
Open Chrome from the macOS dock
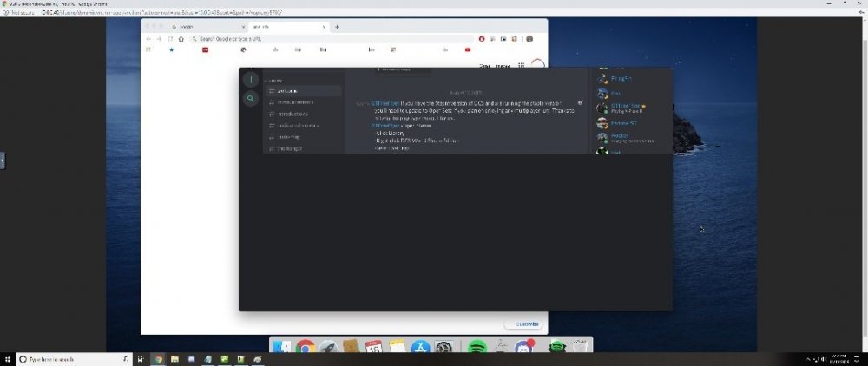tap(306, 347)
